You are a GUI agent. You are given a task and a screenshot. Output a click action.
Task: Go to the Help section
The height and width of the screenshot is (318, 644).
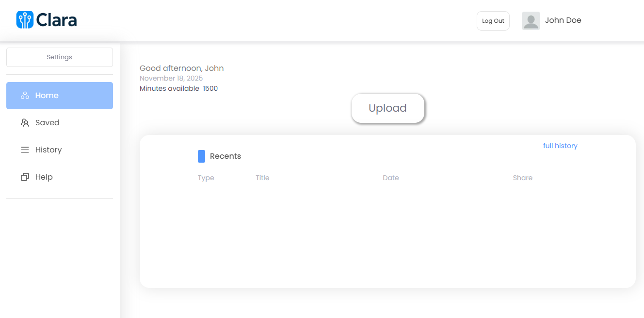click(44, 177)
